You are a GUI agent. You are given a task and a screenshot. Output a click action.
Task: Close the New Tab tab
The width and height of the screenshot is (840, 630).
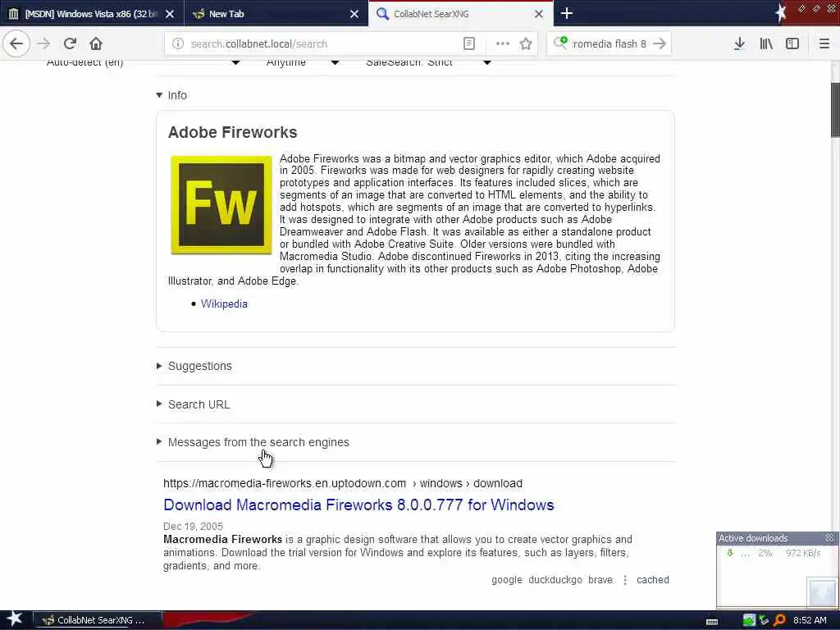click(x=354, y=14)
